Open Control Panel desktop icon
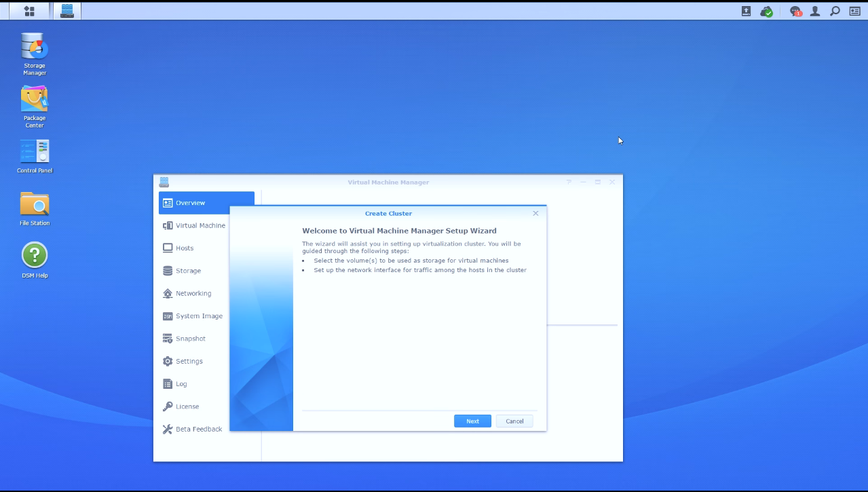This screenshot has height=492, width=868. coord(35,156)
